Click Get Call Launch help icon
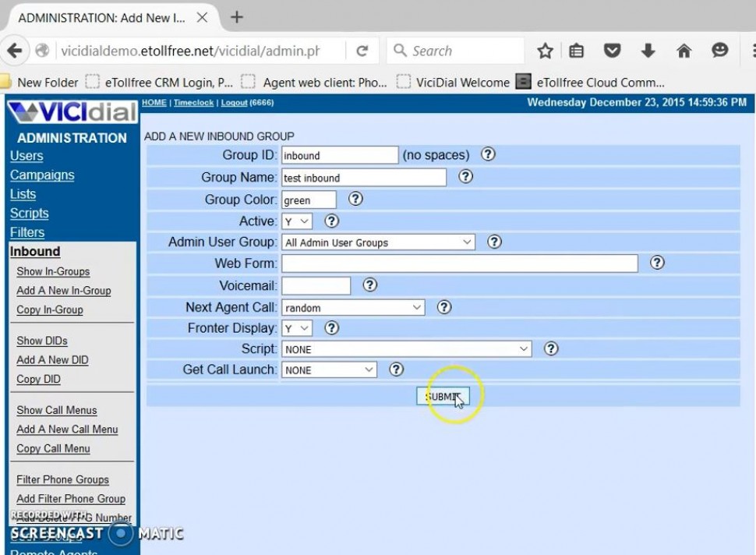 pos(397,369)
